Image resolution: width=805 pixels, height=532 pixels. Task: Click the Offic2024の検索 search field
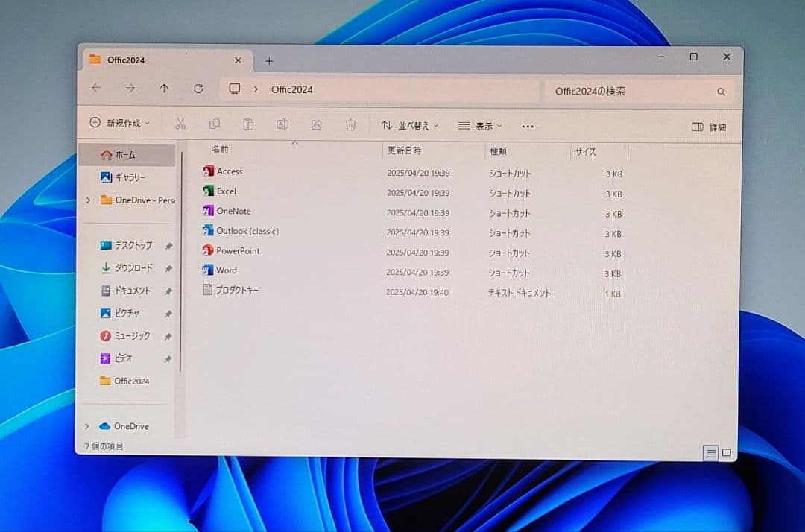634,91
